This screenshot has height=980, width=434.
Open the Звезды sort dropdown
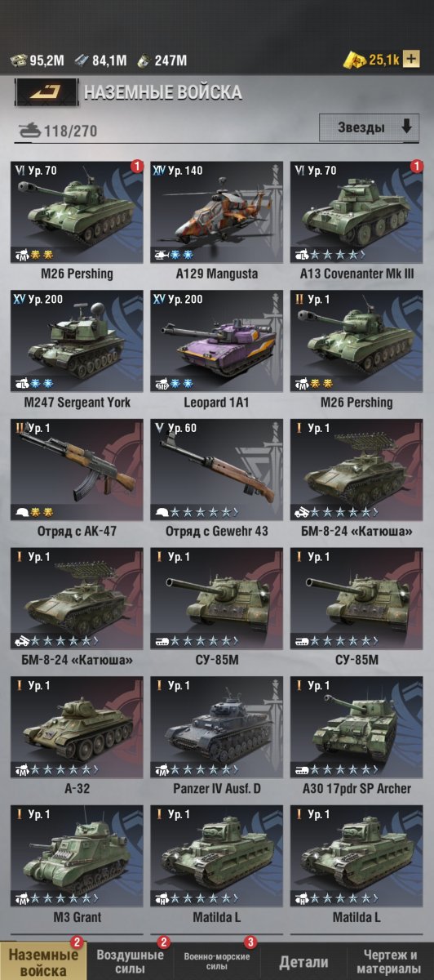pos(369,127)
